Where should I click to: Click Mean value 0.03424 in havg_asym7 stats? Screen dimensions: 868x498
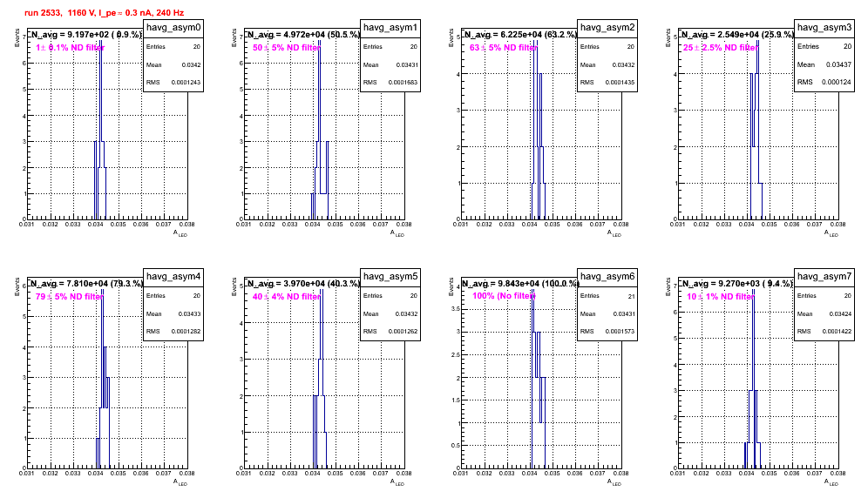click(x=840, y=314)
